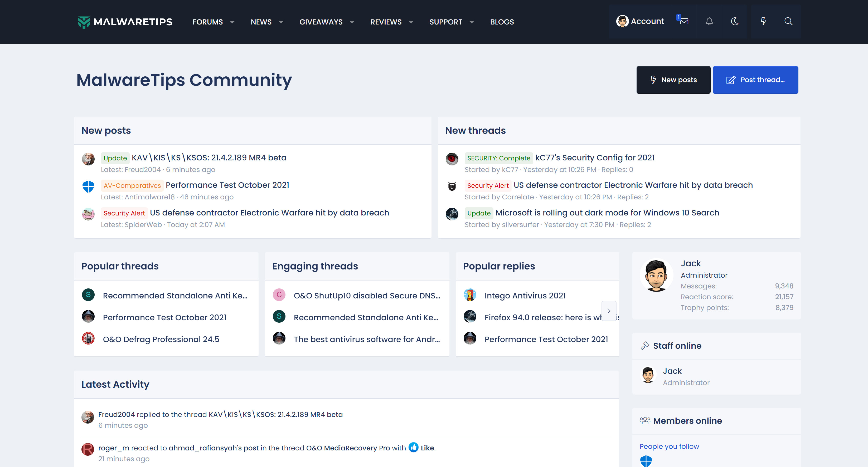Image resolution: width=868 pixels, height=467 pixels.
Task: Click the Staff online wrench icon
Action: 645,346
